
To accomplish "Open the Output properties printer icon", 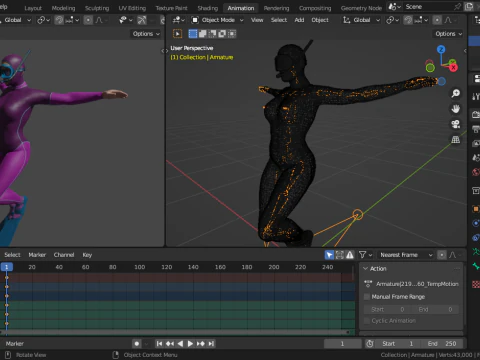I will coord(476,129).
